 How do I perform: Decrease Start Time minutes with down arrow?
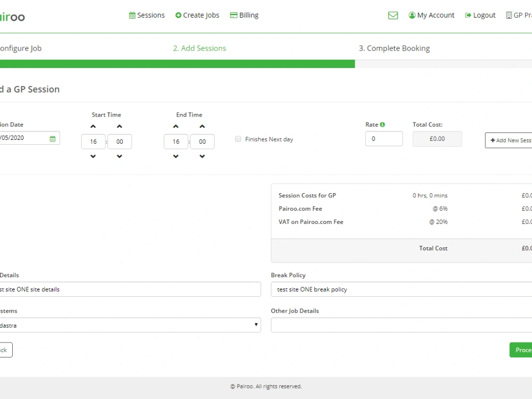[119, 156]
